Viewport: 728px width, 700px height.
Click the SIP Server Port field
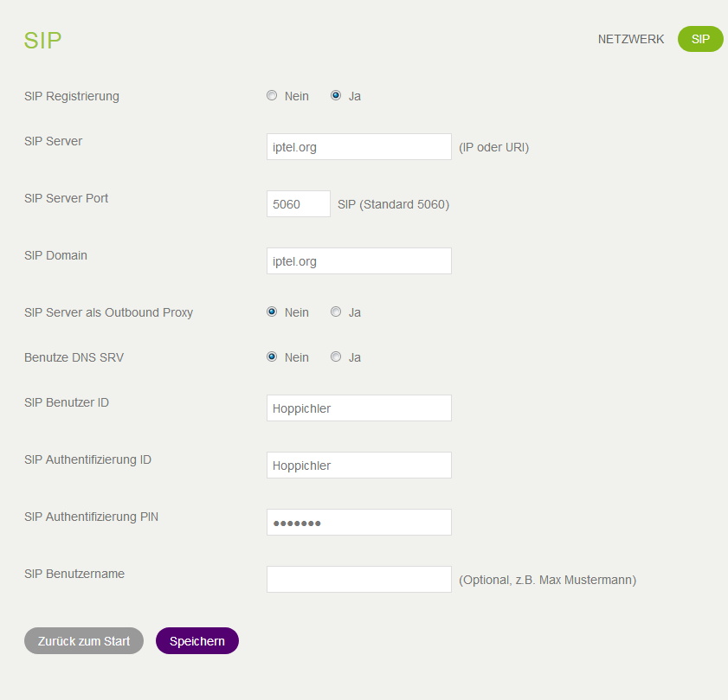click(299, 204)
